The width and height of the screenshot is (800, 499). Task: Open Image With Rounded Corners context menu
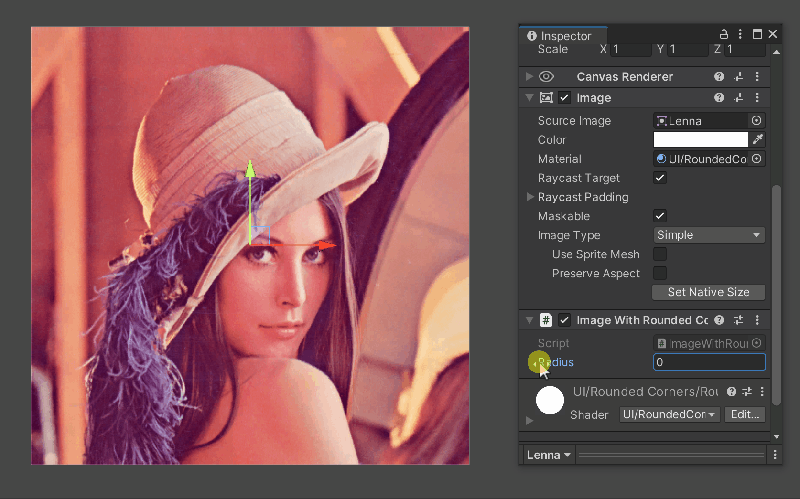[757, 320]
